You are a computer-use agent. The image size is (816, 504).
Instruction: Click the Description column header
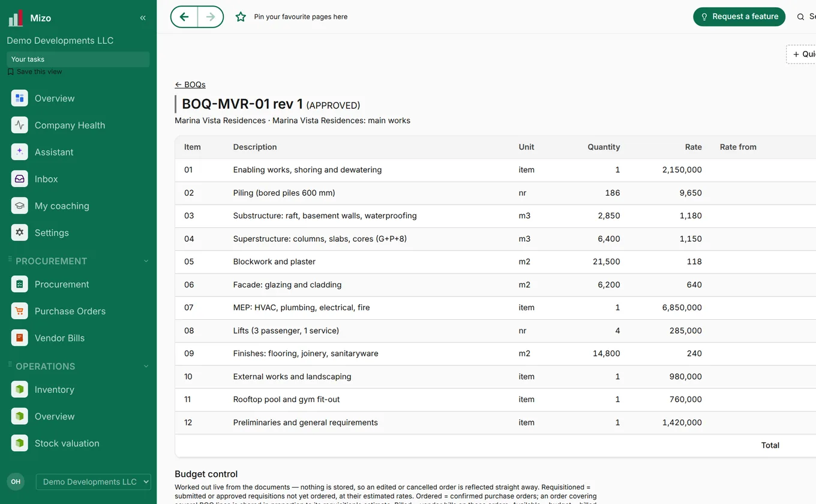point(255,147)
